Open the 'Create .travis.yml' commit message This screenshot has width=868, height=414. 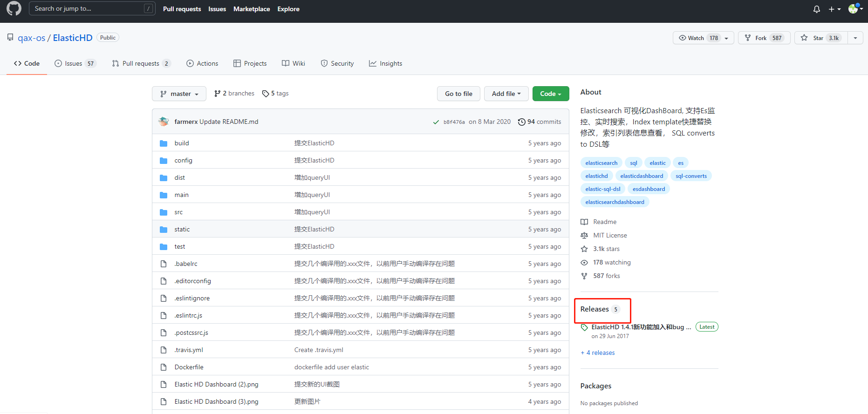tap(319, 350)
